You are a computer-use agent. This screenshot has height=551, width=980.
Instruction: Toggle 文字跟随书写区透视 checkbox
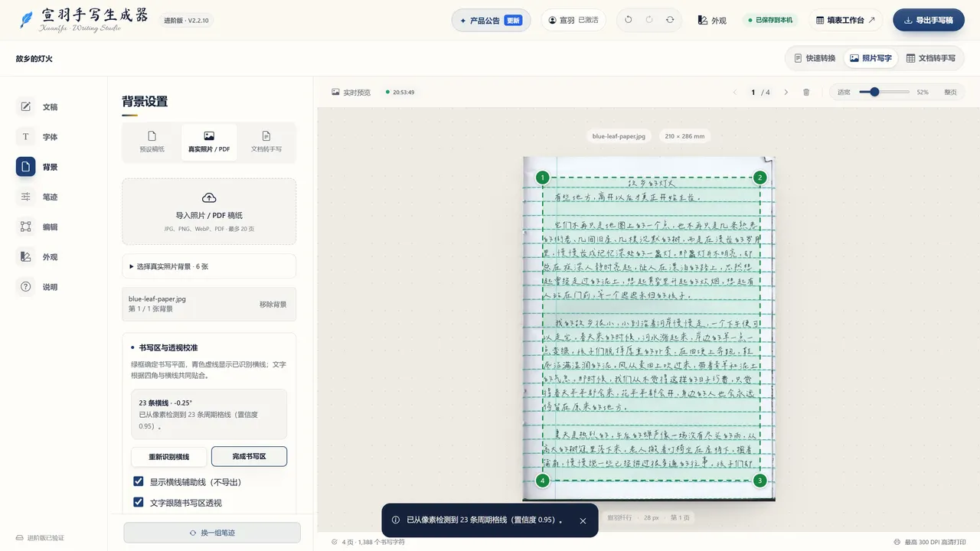click(x=139, y=503)
